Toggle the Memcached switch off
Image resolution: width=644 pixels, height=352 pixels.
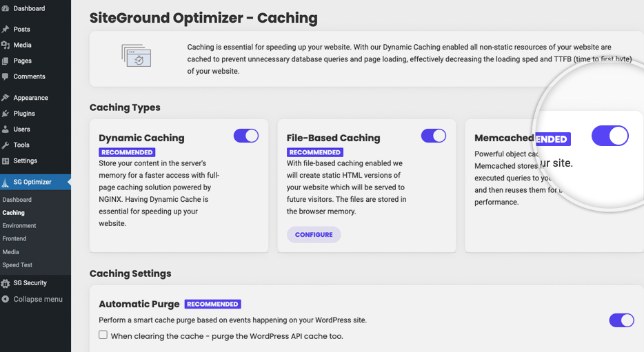click(x=610, y=136)
